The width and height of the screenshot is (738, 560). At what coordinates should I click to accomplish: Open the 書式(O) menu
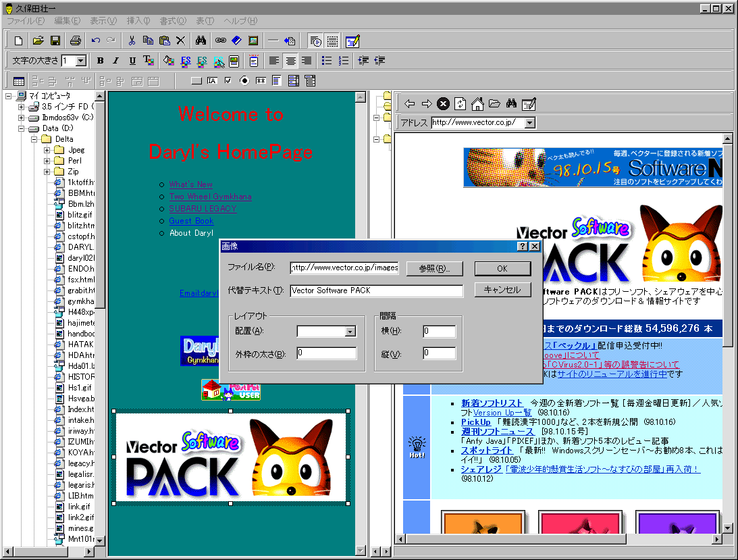coord(173,21)
